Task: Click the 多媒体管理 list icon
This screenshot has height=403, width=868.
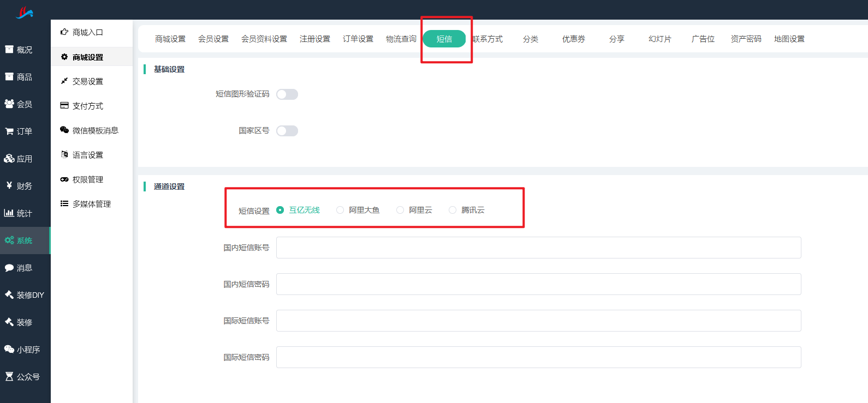Action: click(64, 203)
